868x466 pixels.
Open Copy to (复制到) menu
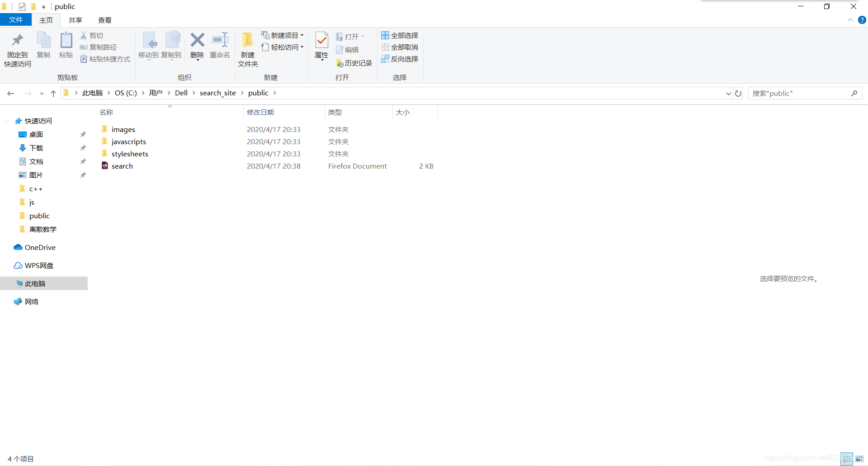[x=171, y=46]
